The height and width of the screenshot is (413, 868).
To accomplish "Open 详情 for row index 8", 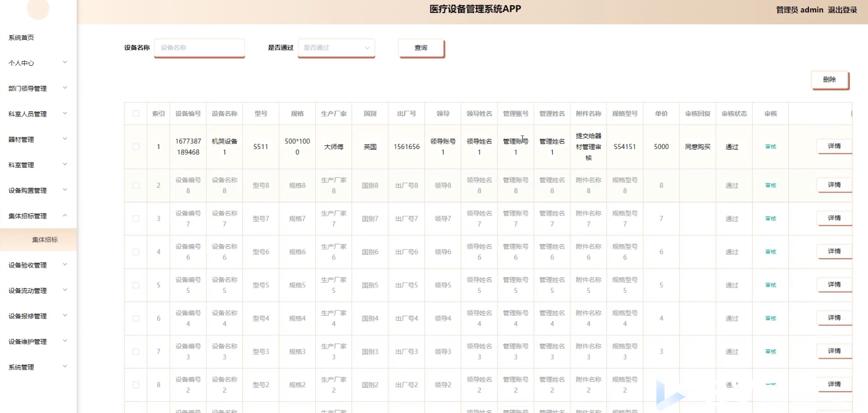I will 834,385.
